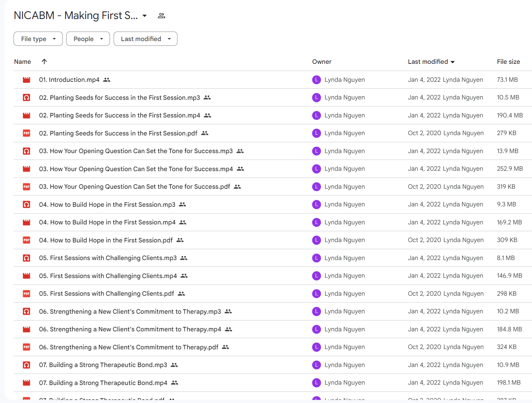Select 06. Strengthening a New Client's Commitment pdf

coord(129,347)
